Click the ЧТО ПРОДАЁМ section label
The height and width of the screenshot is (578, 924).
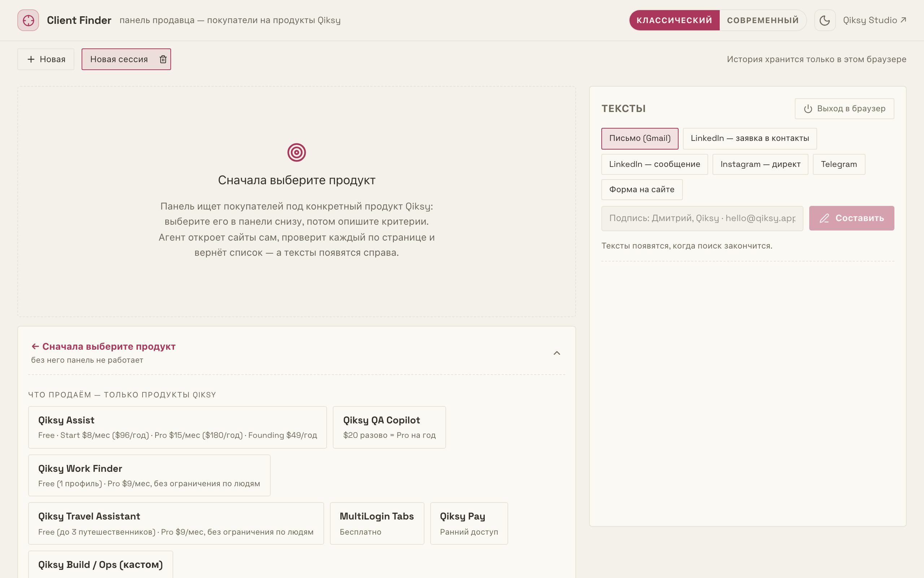pos(122,395)
